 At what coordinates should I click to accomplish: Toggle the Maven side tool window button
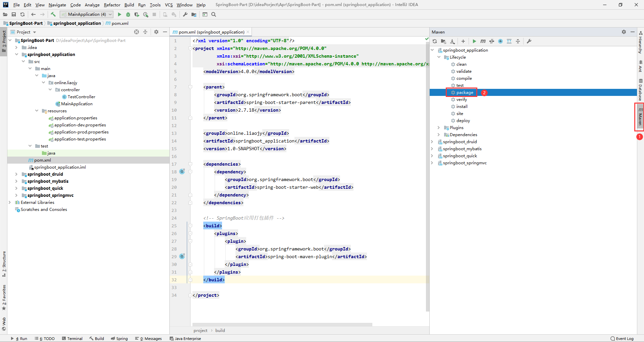point(640,116)
